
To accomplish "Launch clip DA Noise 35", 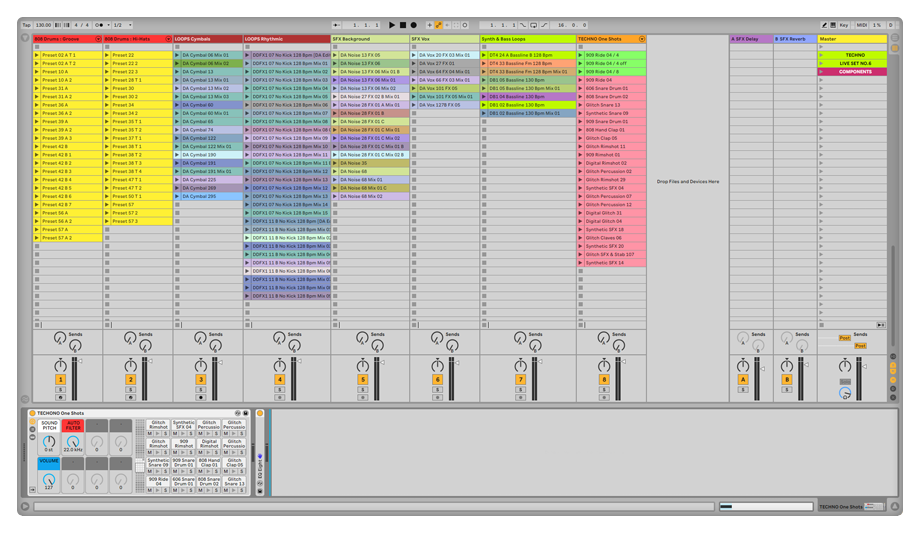I will pyautogui.click(x=335, y=163).
